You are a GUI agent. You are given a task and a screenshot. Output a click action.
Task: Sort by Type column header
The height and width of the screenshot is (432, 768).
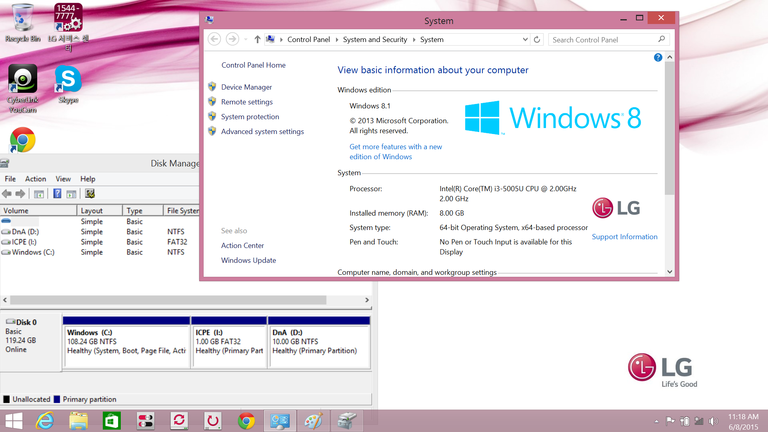point(143,211)
